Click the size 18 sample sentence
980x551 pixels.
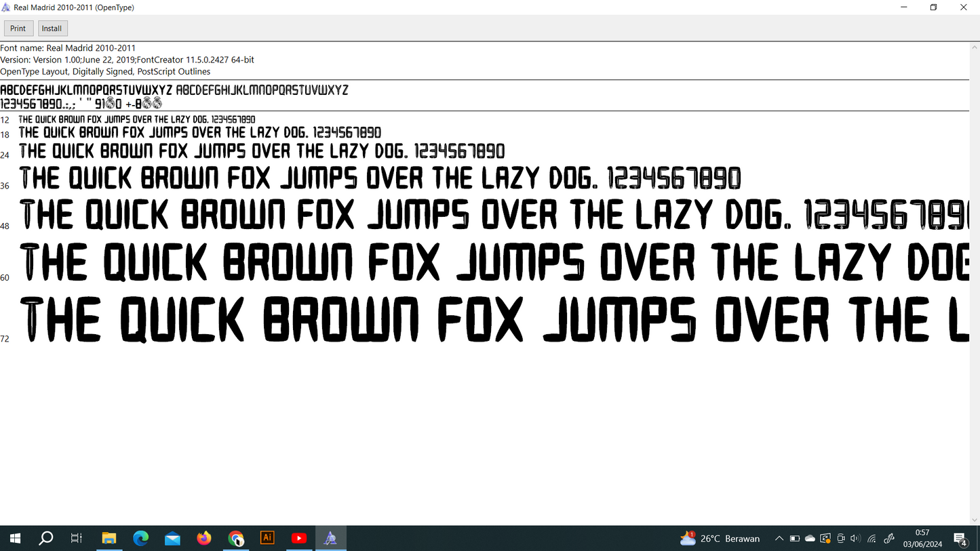click(x=200, y=132)
